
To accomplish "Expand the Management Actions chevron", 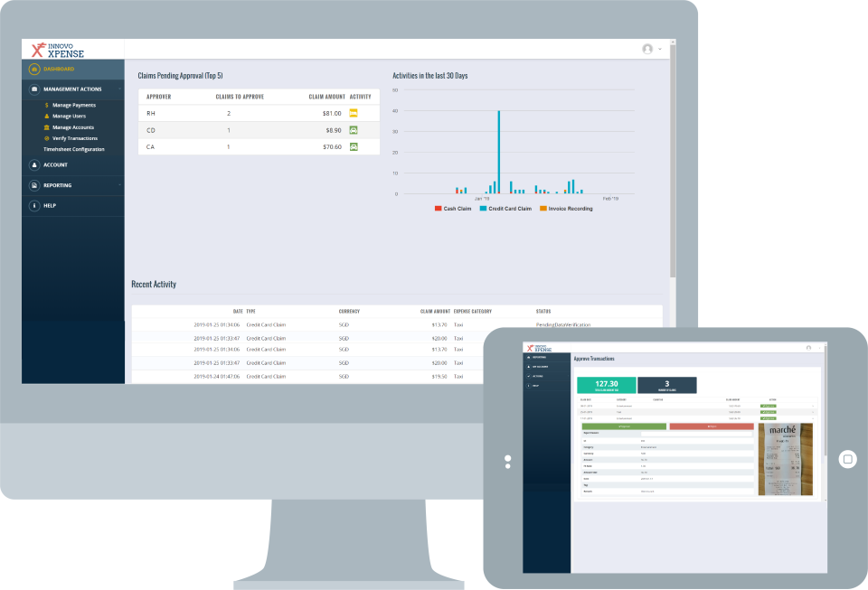I will [x=119, y=89].
